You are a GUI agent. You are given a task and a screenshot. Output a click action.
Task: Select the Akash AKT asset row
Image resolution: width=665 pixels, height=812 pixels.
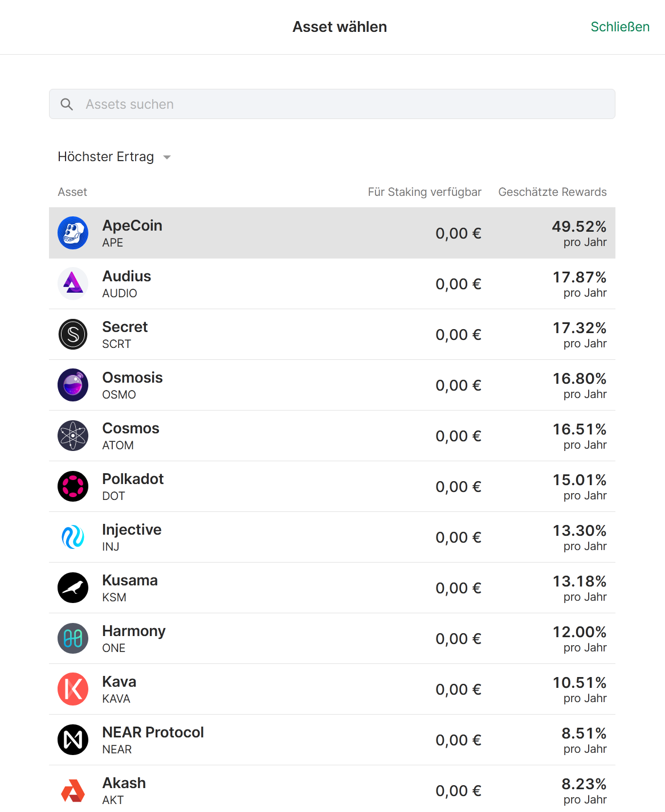(x=332, y=790)
